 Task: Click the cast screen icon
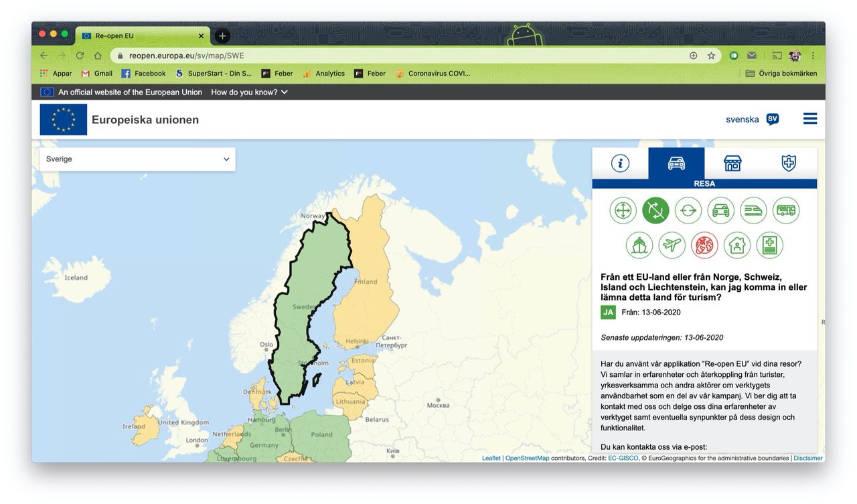pos(777,56)
